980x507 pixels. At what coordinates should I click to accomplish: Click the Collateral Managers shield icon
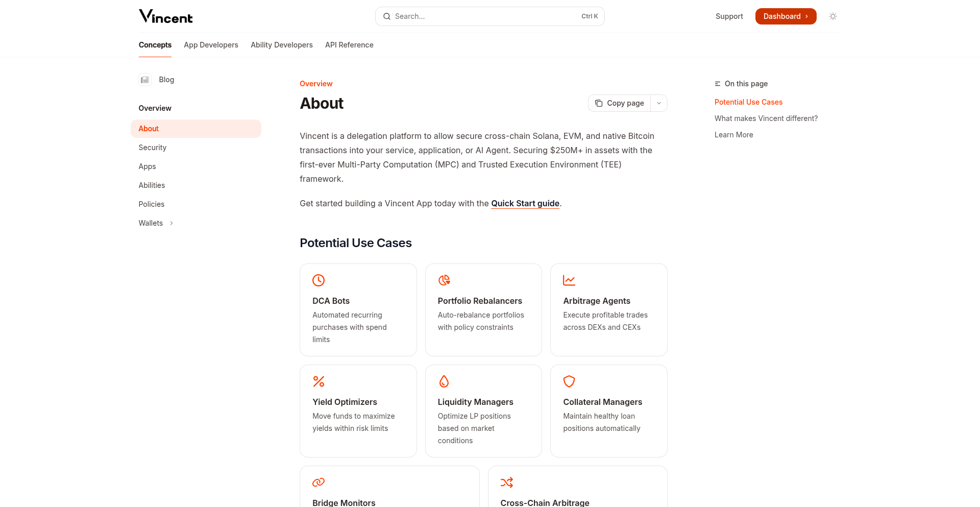(569, 381)
